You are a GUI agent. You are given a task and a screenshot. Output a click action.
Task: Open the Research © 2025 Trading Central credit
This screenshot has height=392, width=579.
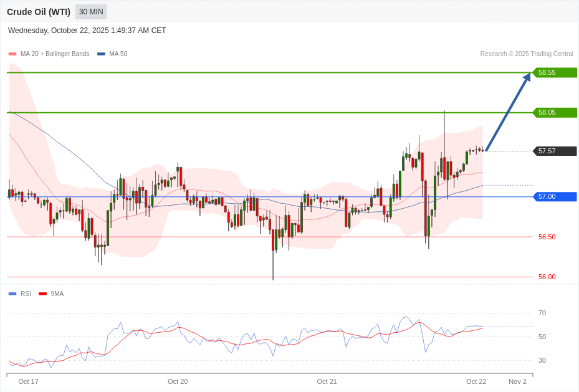coord(526,54)
